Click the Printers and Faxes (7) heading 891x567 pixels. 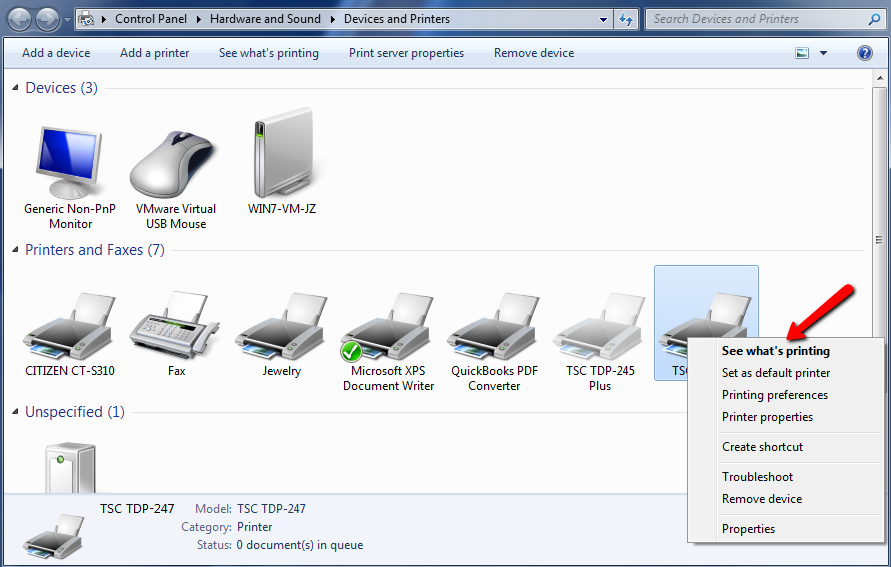(x=95, y=249)
